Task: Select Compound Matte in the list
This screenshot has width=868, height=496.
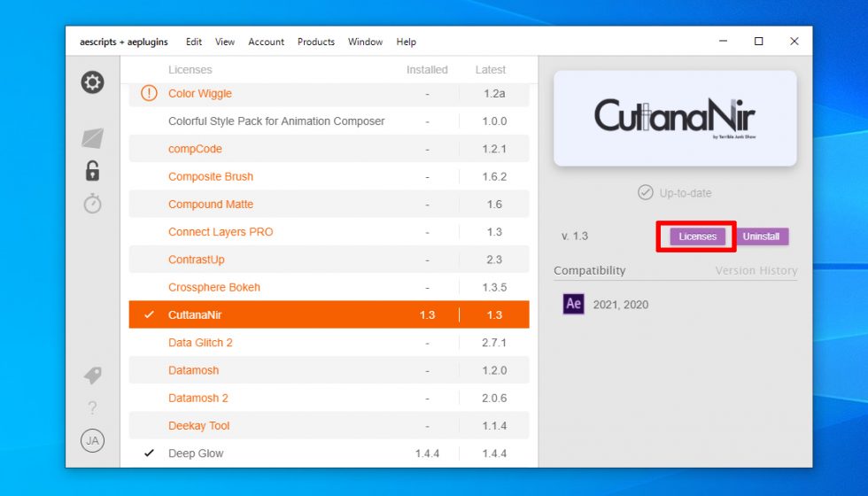Action: 329,205
